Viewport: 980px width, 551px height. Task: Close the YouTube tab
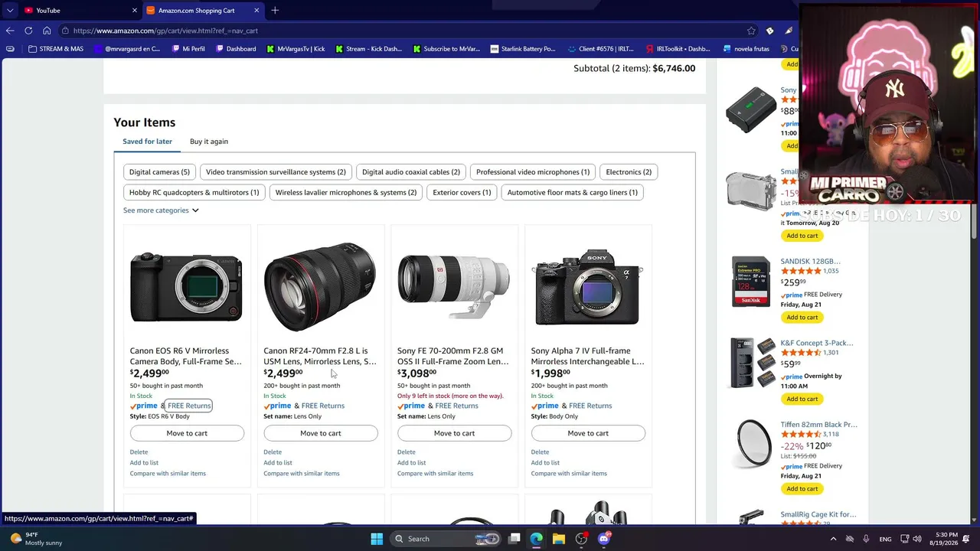[x=134, y=11]
